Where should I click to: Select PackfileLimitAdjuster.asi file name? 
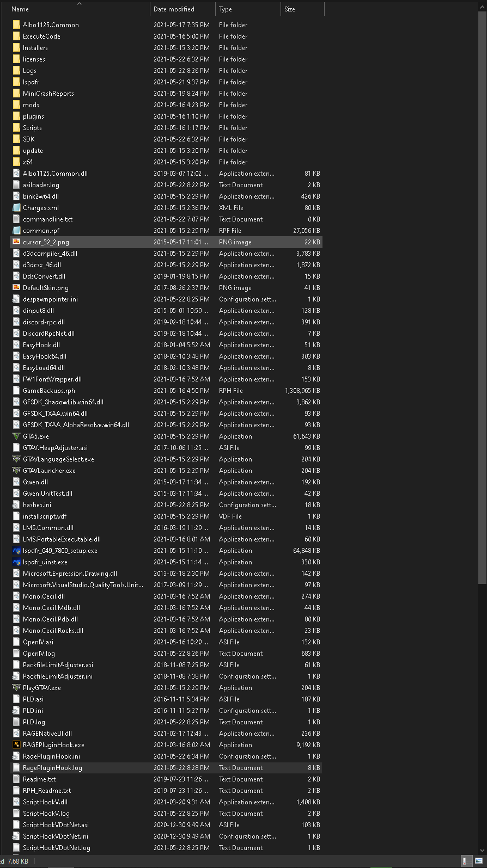(58, 665)
